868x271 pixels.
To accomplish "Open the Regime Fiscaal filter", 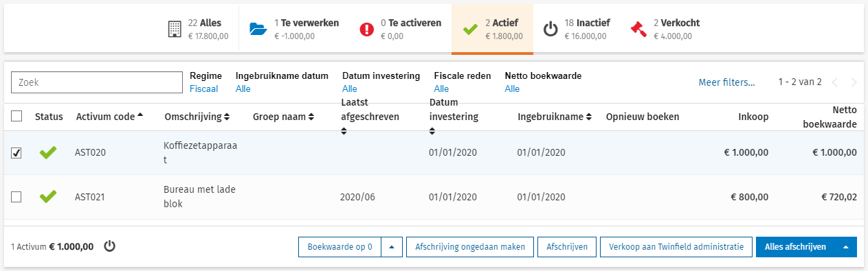I will (x=204, y=89).
